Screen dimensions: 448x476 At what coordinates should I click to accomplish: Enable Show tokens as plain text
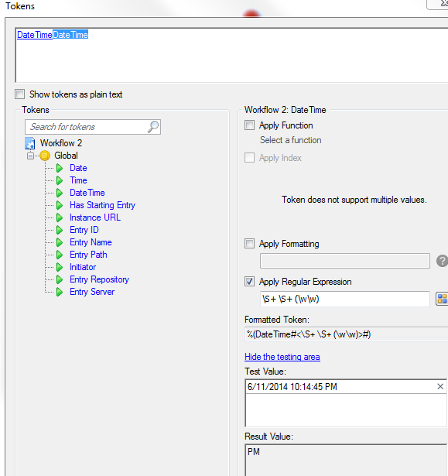tap(20, 94)
